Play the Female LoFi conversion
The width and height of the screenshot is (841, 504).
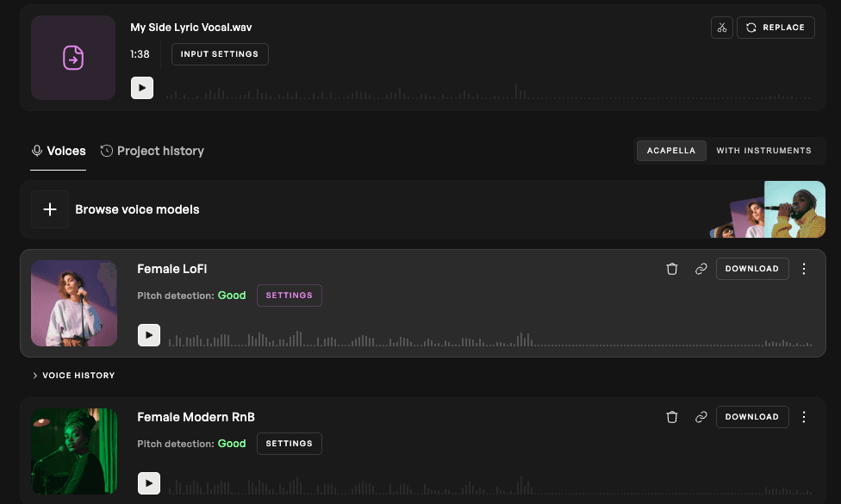(149, 335)
